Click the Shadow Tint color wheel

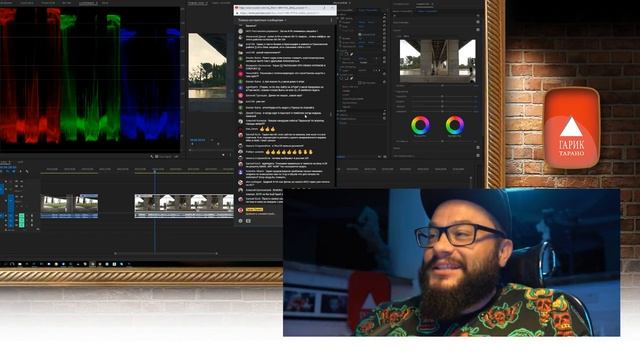click(420, 125)
